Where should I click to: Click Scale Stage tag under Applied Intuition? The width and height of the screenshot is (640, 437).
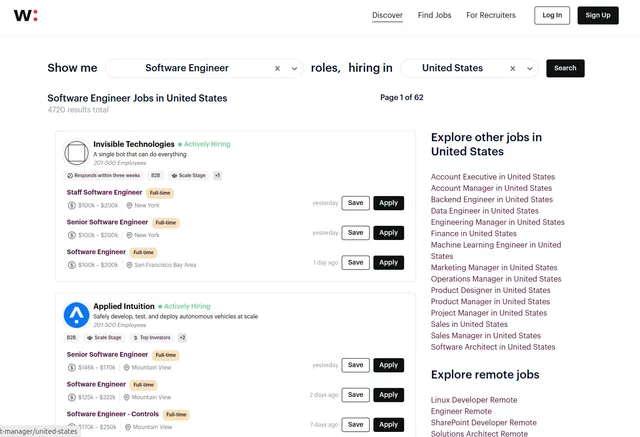pyautogui.click(x=104, y=337)
